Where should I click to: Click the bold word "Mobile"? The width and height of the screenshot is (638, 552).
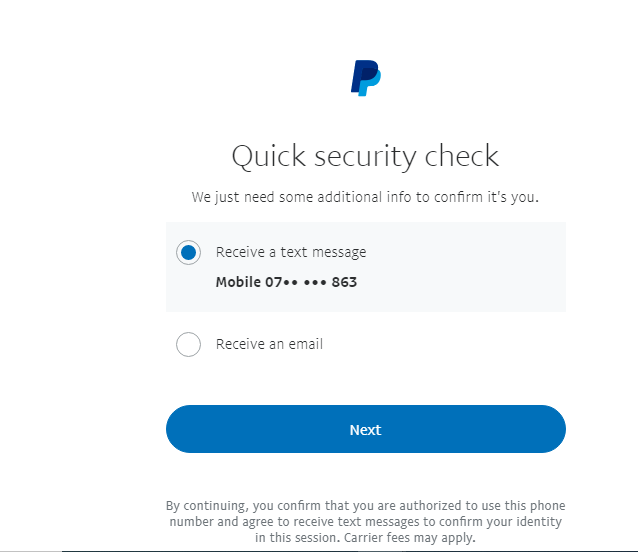(238, 282)
